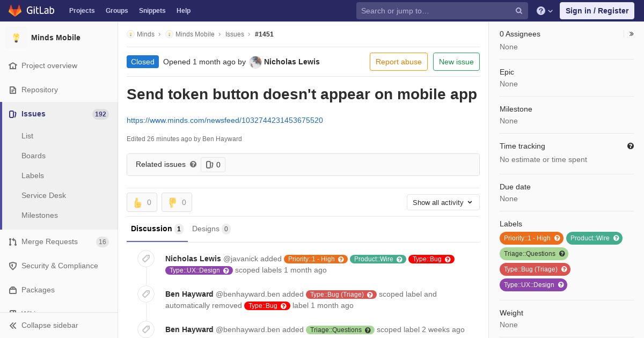
Task: Click the Minds Mobile lightbulb avatar
Action: coord(16,38)
